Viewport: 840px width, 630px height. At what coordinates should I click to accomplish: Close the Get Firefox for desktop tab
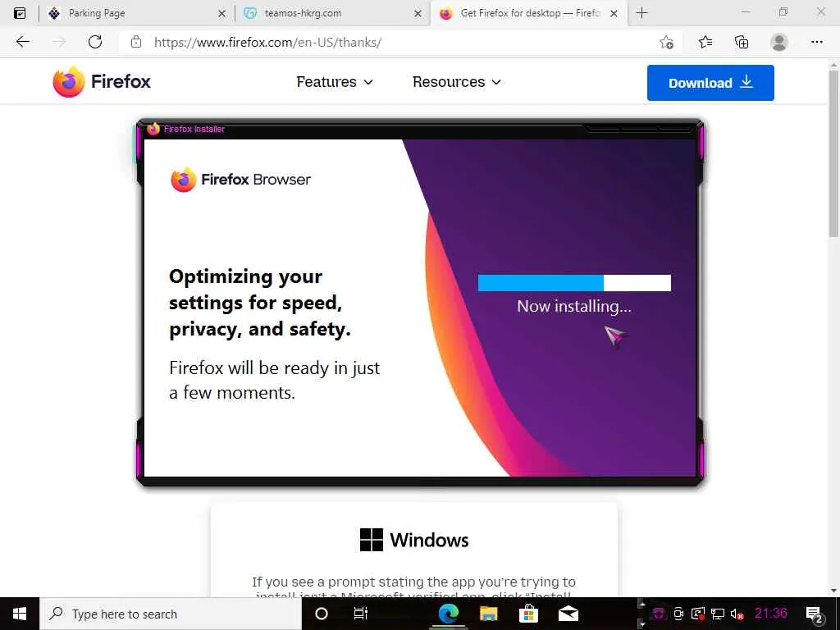pos(614,14)
